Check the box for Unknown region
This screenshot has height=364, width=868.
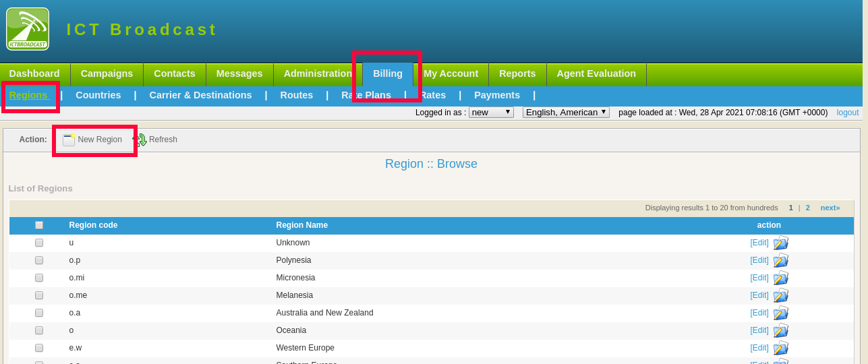click(39, 243)
